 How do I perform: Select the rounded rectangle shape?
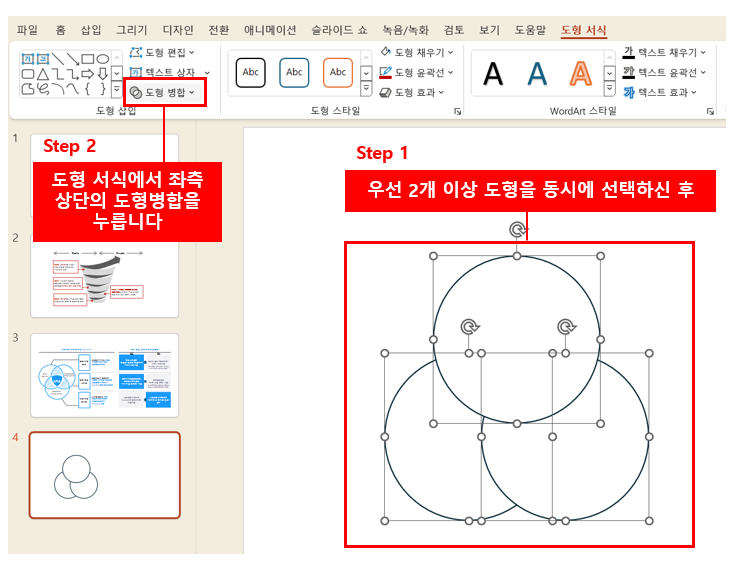[28, 74]
